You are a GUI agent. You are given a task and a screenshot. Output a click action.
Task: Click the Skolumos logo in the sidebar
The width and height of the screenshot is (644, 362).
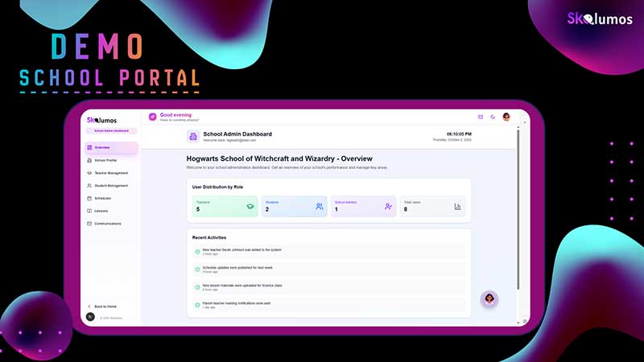[100, 120]
